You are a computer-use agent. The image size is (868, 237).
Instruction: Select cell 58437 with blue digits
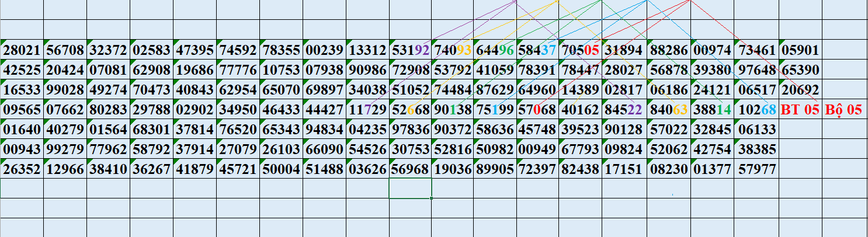537,50
